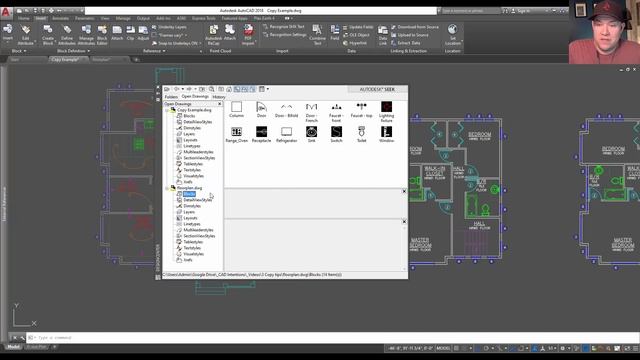Click the DesignCenter Load folder icon

point(167,89)
